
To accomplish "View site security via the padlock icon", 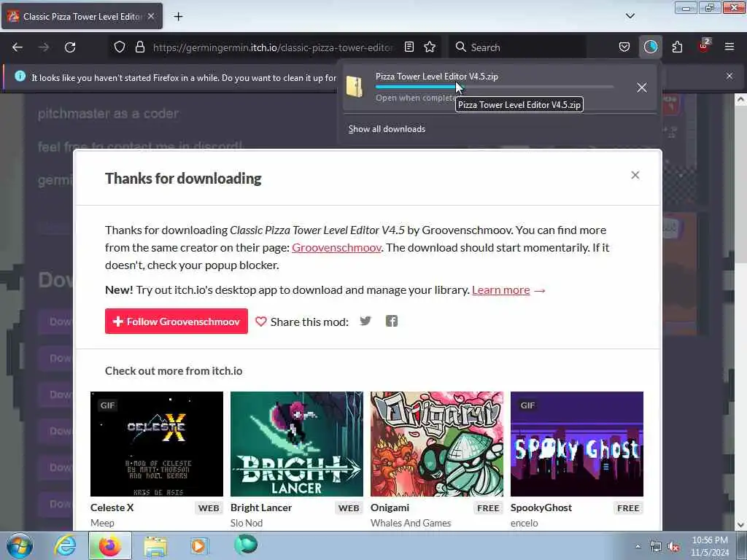I will pos(139,47).
